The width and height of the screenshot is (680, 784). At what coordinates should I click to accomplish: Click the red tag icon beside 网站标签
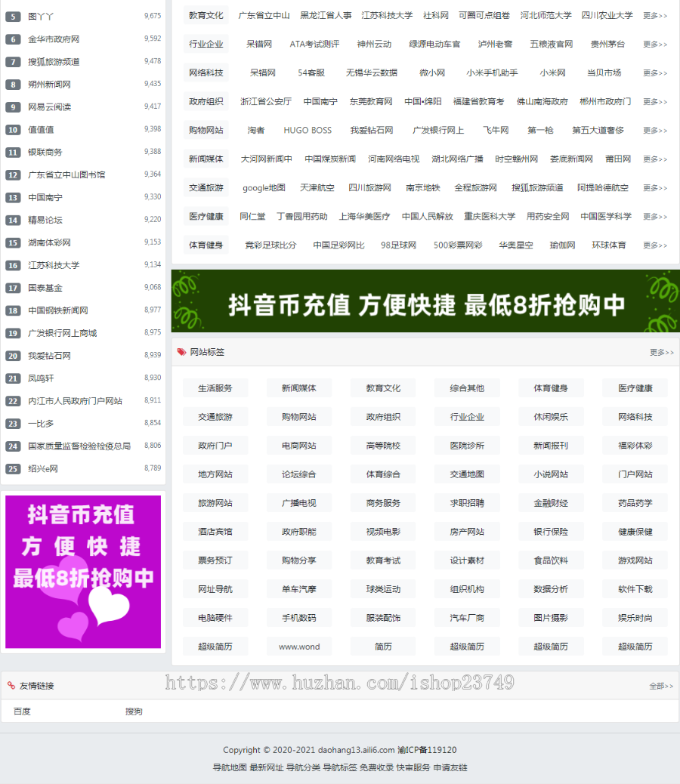tap(181, 352)
